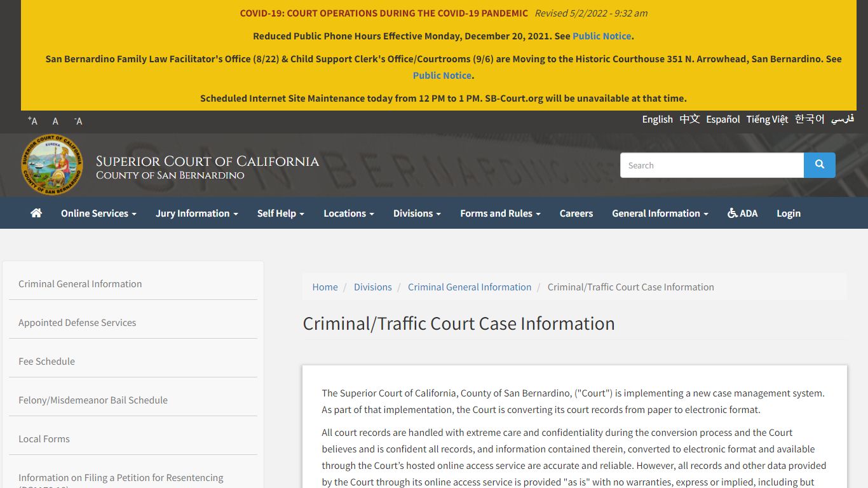Image resolution: width=868 pixels, height=488 pixels.
Task: Decrease font size with -A
Action: (x=78, y=121)
